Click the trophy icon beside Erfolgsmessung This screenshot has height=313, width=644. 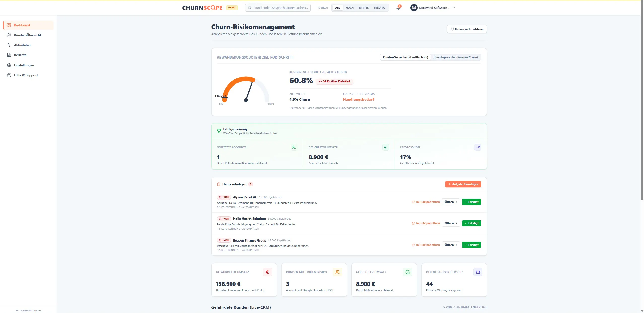219,131
